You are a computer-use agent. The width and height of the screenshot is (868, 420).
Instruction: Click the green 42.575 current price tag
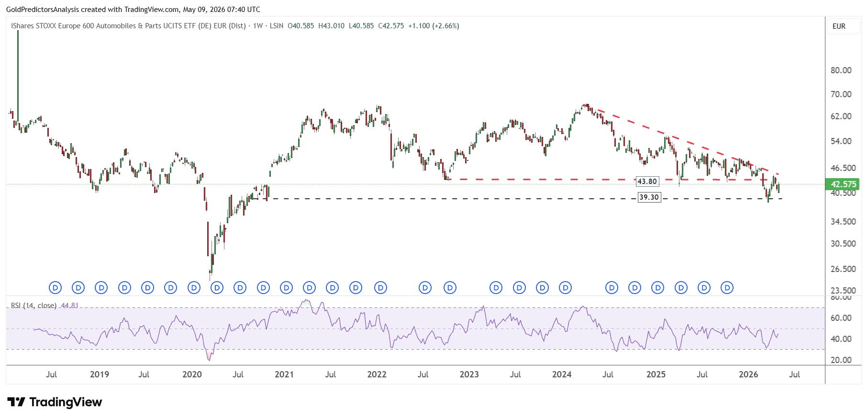(843, 184)
